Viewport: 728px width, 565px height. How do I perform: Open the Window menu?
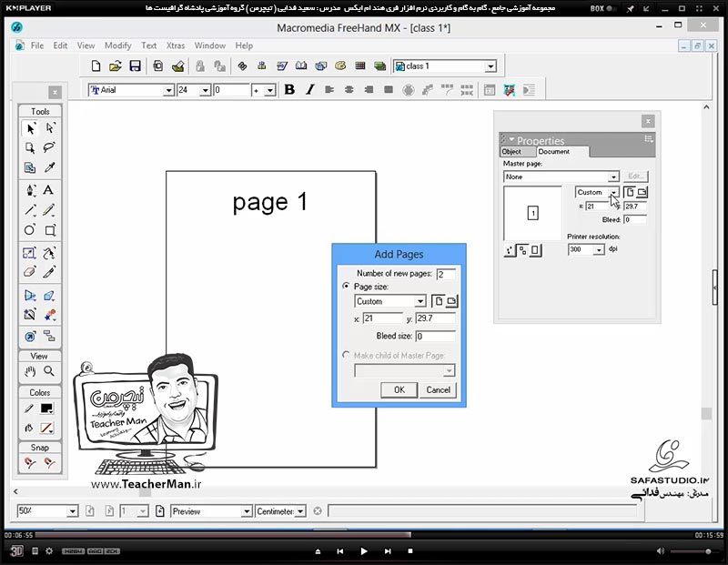pos(210,45)
